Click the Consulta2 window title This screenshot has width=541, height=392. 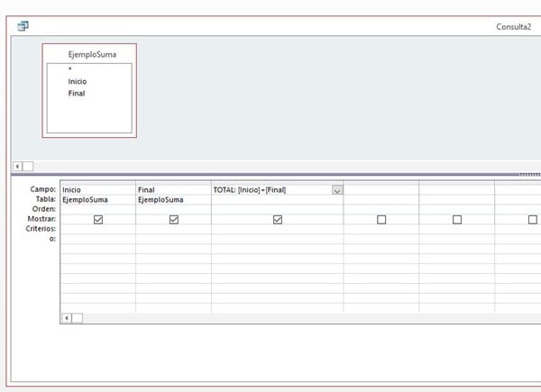coord(513,27)
